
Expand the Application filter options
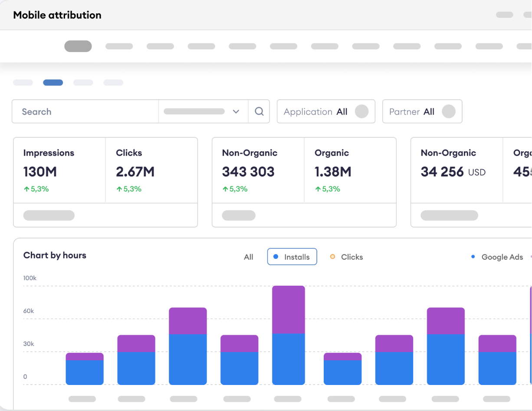click(326, 111)
